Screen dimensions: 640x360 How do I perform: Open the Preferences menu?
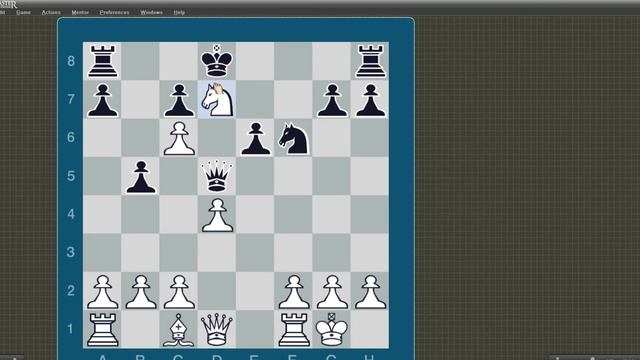(114, 12)
